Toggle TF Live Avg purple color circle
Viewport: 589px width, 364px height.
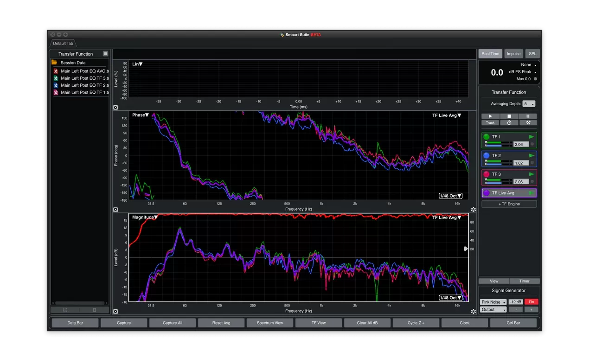coord(487,193)
